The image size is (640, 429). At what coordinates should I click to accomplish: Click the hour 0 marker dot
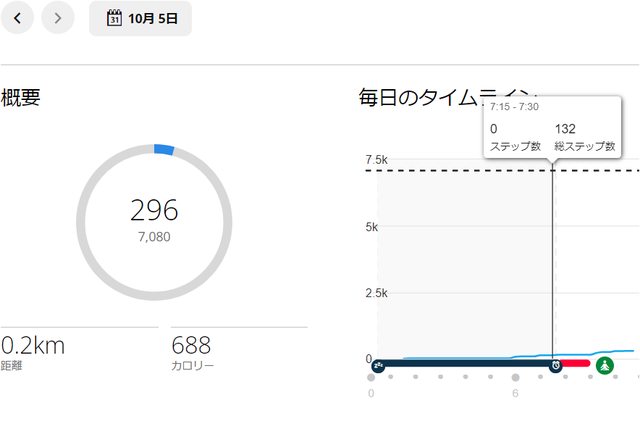click(x=371, y=378)
